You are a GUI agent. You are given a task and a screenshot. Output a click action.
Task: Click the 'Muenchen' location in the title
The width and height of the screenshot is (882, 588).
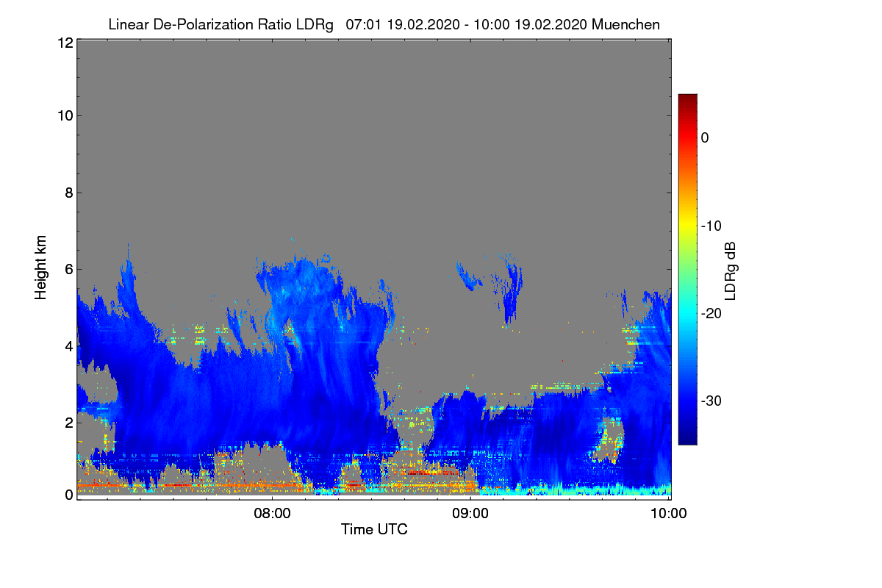point(626,24)
